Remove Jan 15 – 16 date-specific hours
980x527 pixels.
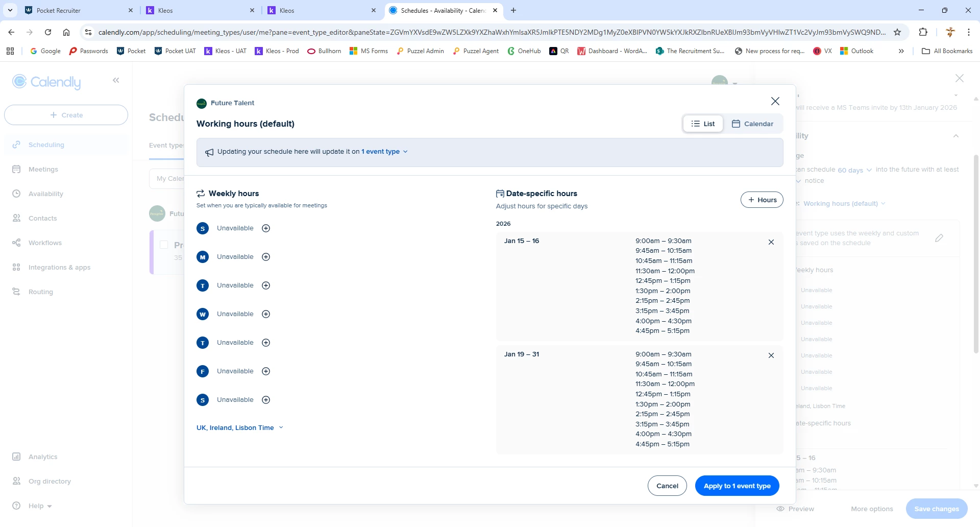[x=771, y=242]
